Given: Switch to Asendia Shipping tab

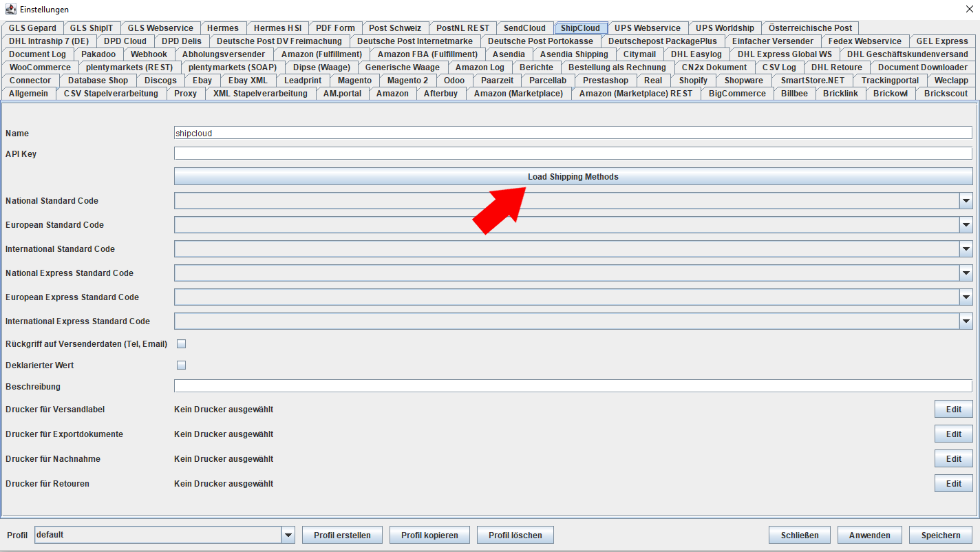Looking at the screenshot, I should 574,54.
